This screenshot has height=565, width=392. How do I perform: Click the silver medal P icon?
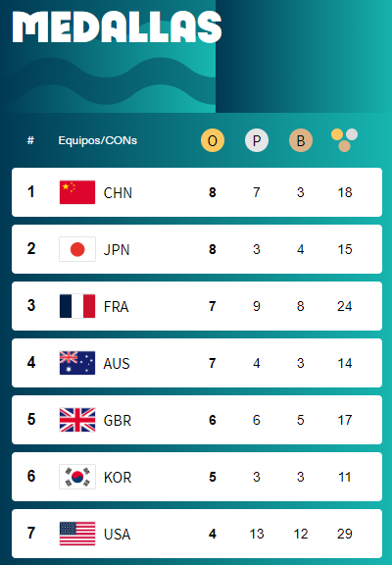click(x=257, y=140)
